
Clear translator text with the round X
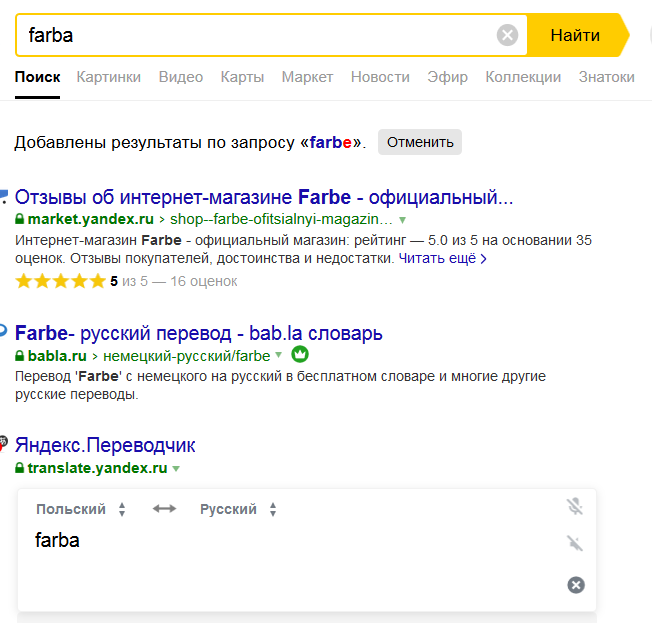576,585
